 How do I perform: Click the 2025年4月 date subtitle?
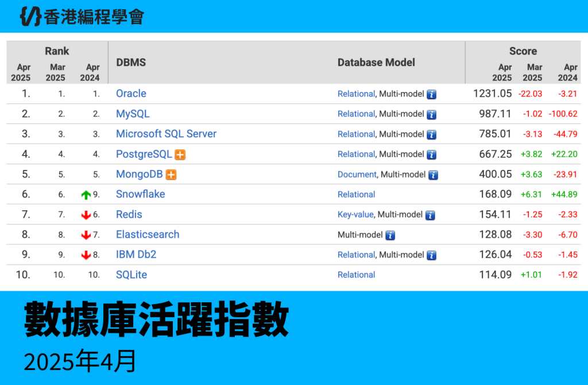(x=79, y=361)
